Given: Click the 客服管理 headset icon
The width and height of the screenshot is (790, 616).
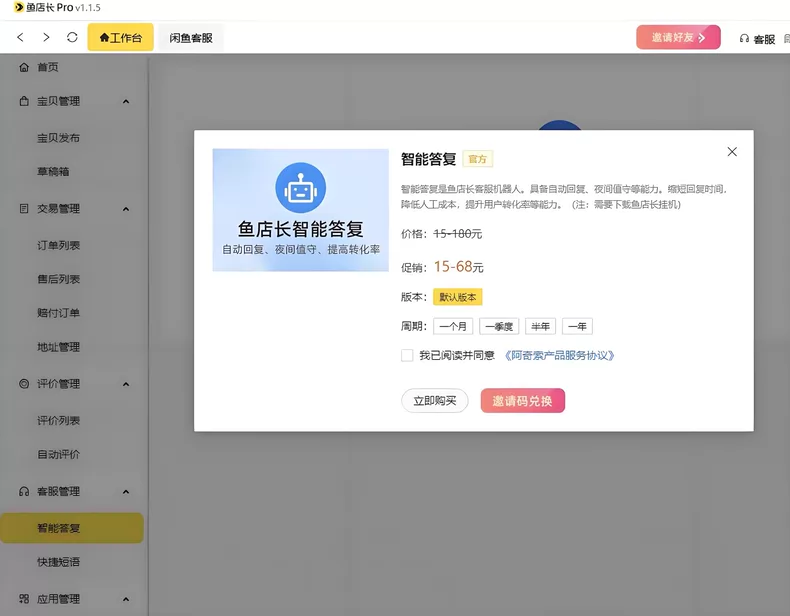Looking at the screenshot, I should click(x=24, y=491).
